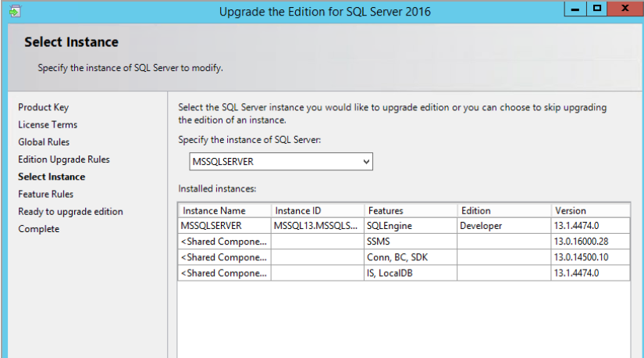The width and height of the screenshot is (644, 358).
Task: Click the IS, LocalDB features cell
Action: click(x=411, y=273)
